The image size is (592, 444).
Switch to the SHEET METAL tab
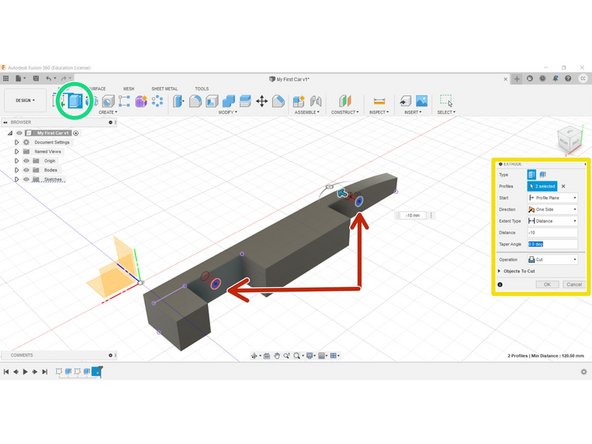coord(164,89)
